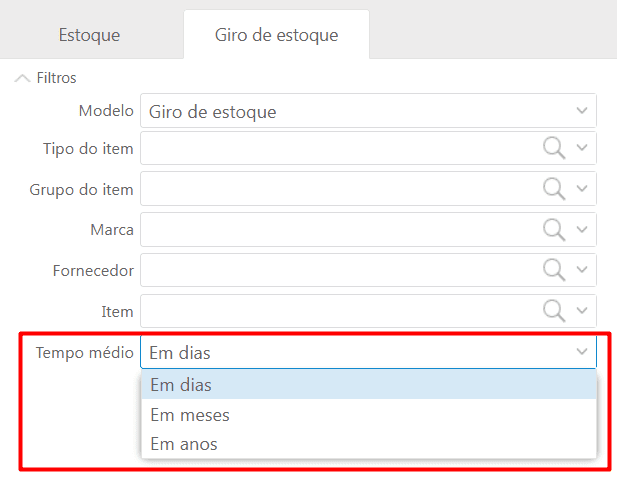Click the search magnifier in Tipo do item
This screenshot has width=617, height=495.
click(554, 148)
